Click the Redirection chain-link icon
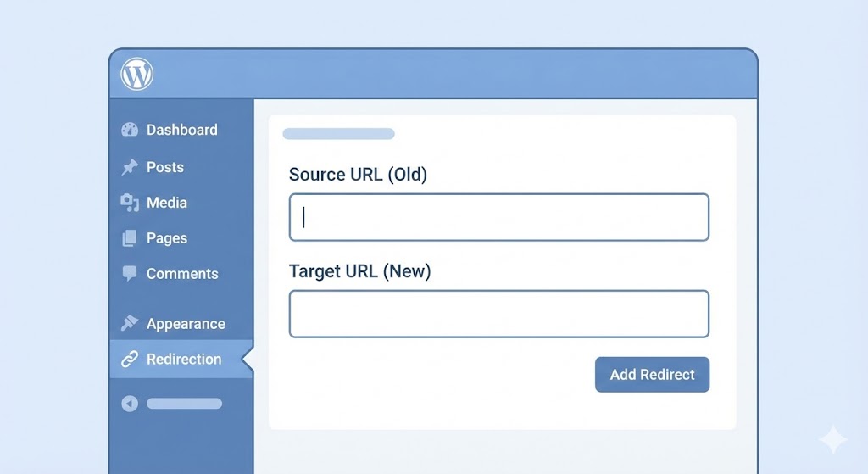 [x=130, y=359]
